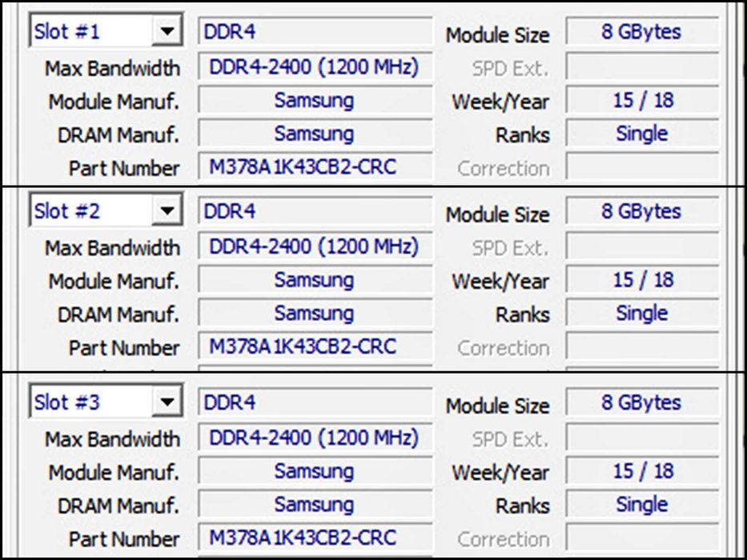Click the empty SPD Ext. field in Slot #2 panel
This screenshot has height=560, width=747.
coord(642,246)
